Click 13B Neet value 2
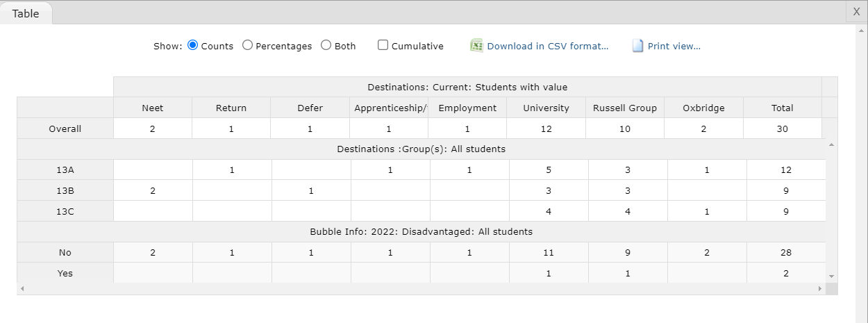868x323 pixels. click(x=153, y=190)
